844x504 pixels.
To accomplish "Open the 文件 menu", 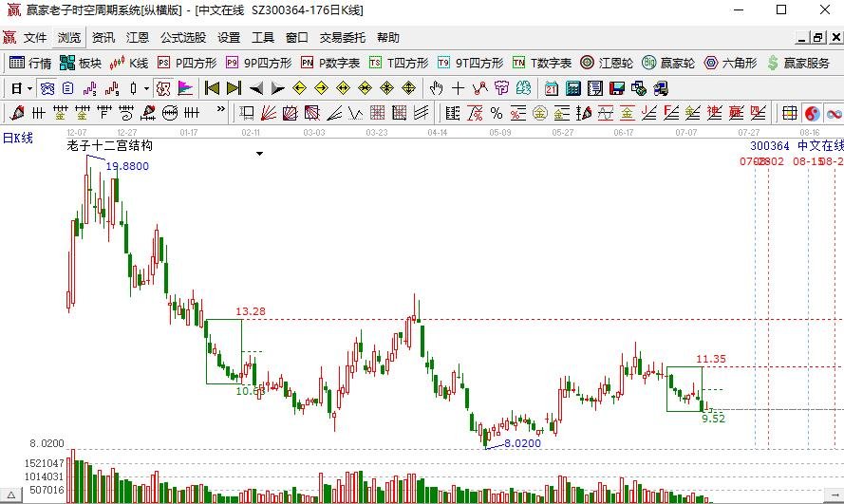I will click(x=35, y=37).
